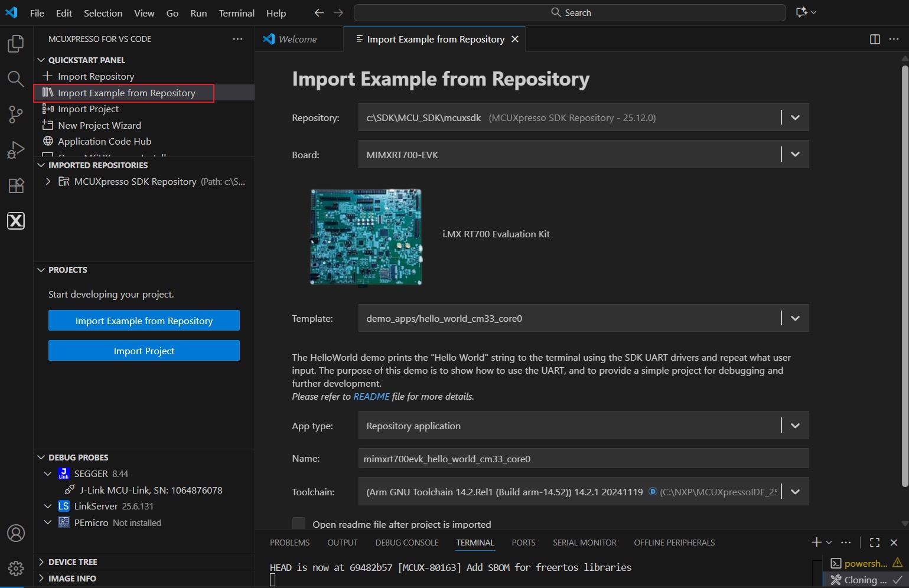909x588 pixels.
Task: Expand the DEVICE TREE section
Action: [x=72, y=562]
